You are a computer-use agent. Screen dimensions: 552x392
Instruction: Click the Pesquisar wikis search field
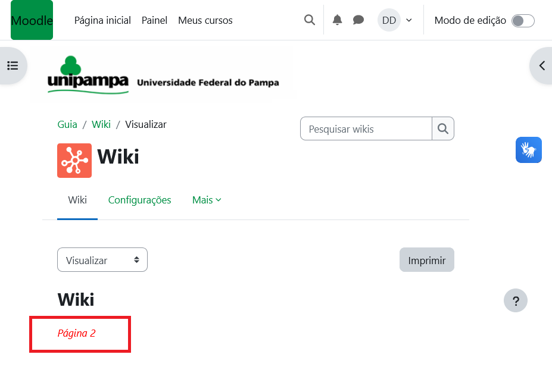tap(366, 128)
